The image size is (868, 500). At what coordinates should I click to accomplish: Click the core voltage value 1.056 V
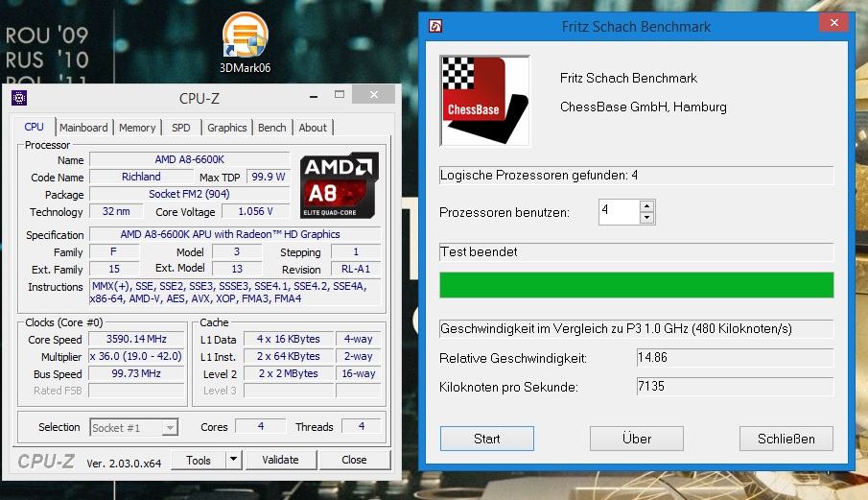click(255, 211)
